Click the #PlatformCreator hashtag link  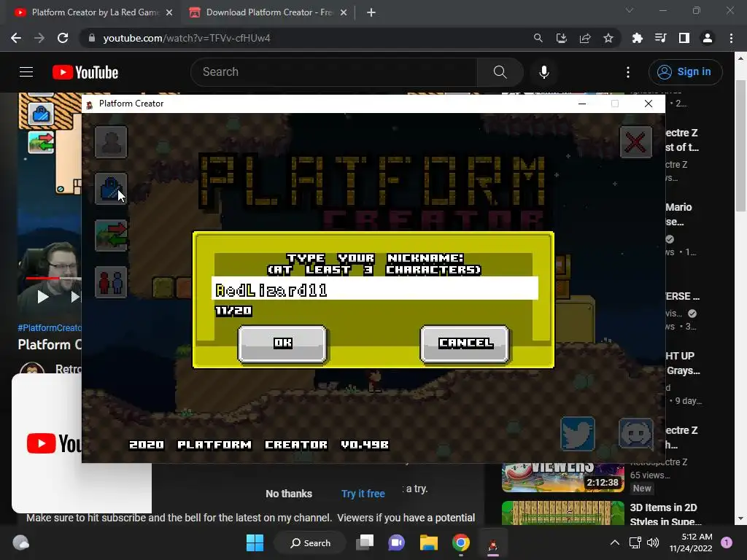tap(50, 327)
